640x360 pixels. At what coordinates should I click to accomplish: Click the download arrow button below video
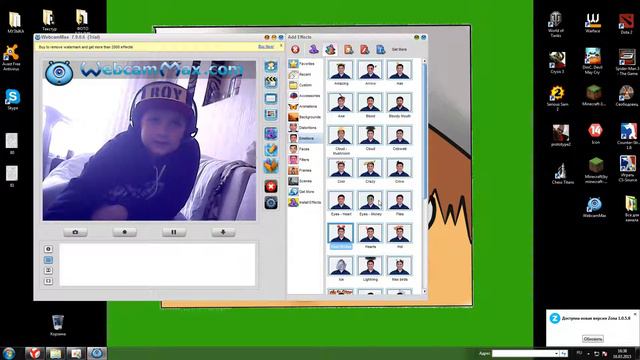click(223, 232)
